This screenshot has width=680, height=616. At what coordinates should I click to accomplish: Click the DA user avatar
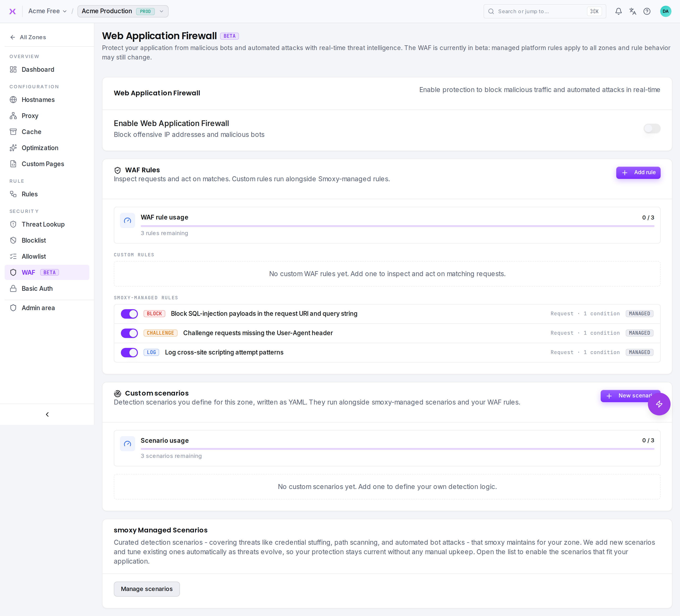[x=665, y=12]
